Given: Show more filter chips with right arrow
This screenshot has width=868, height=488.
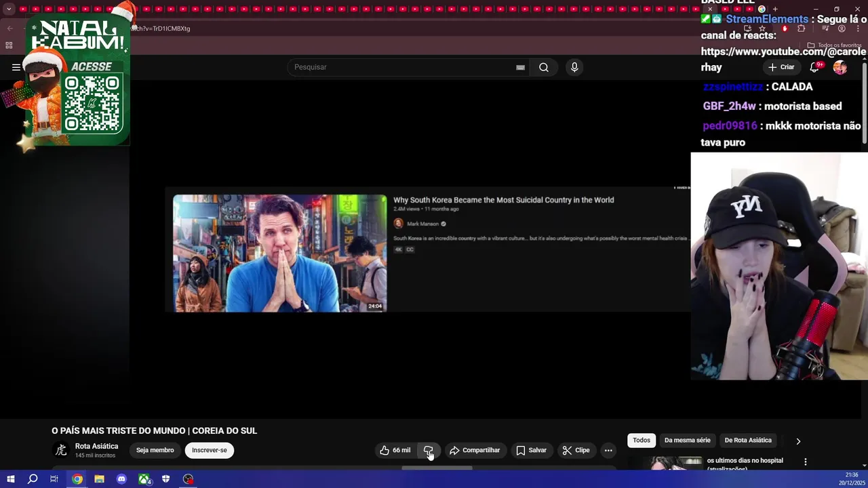Looking at the screenshot, I should click(798, 441).
